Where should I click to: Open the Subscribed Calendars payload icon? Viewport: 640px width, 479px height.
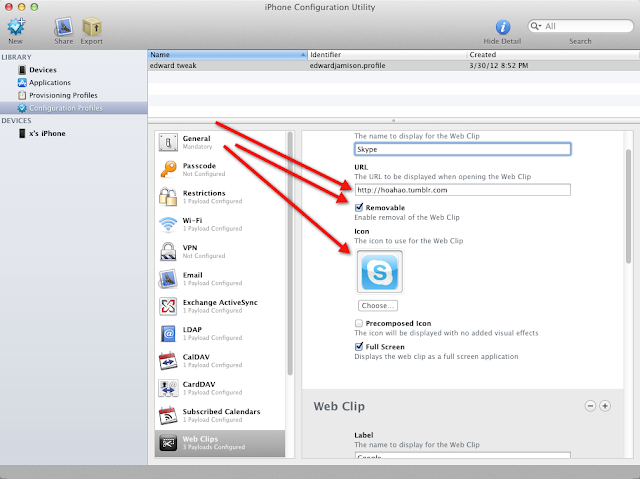(x=168, y=415)
